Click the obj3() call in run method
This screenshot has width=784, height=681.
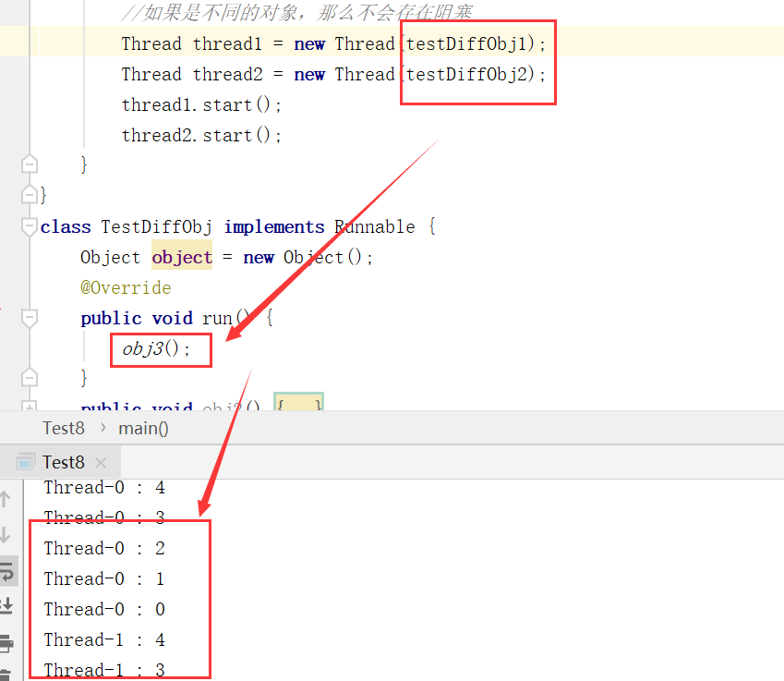pyautogui.click(x=156, y=348)
